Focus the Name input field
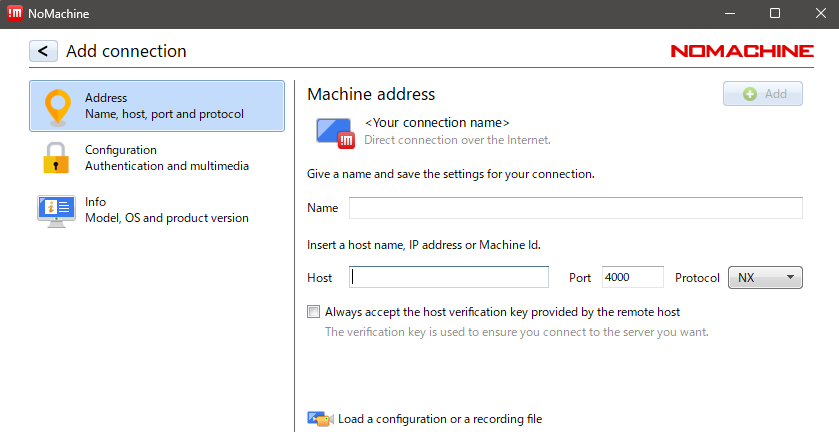The height and width of the screenshot is (434, 839). click(x=575, y=208)
